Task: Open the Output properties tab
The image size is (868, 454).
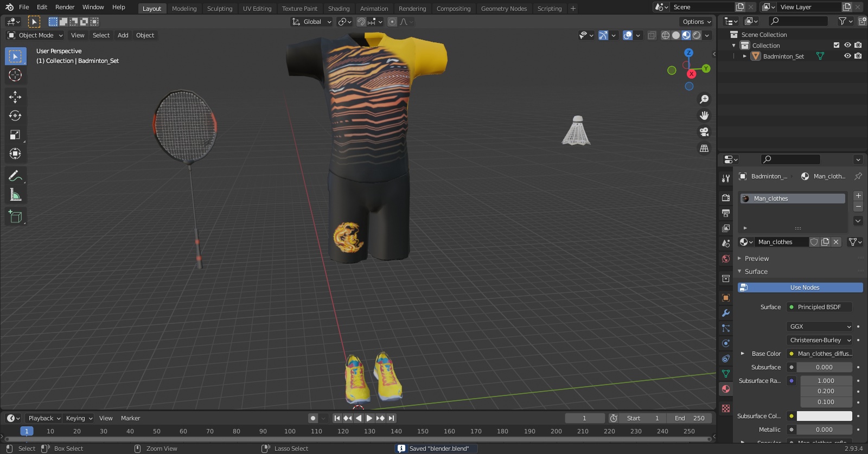Action: [x=726, y=213]
